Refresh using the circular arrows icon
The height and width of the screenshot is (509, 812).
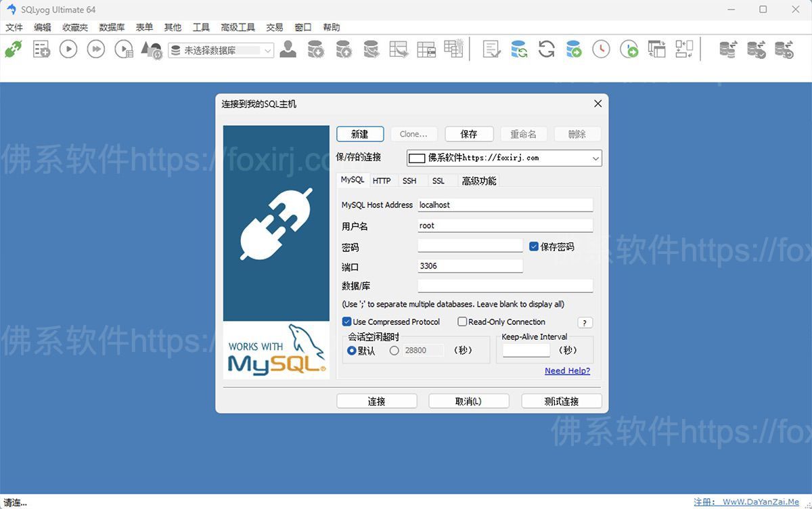546,49
